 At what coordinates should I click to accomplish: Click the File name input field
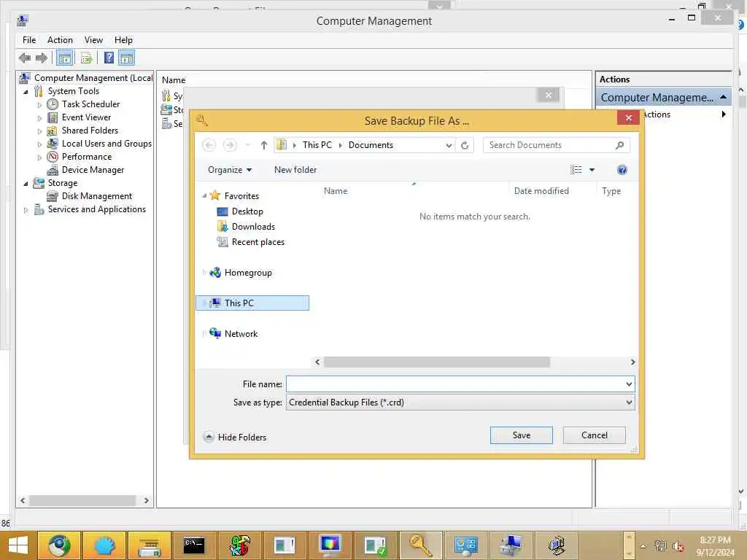coord(455,384)
